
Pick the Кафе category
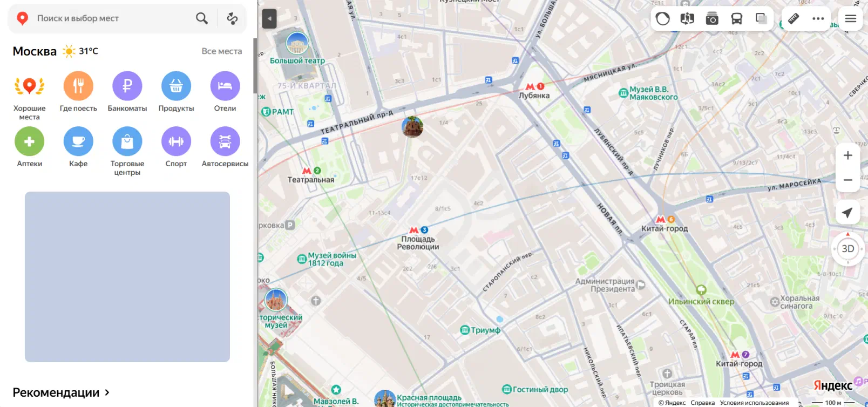78,147
